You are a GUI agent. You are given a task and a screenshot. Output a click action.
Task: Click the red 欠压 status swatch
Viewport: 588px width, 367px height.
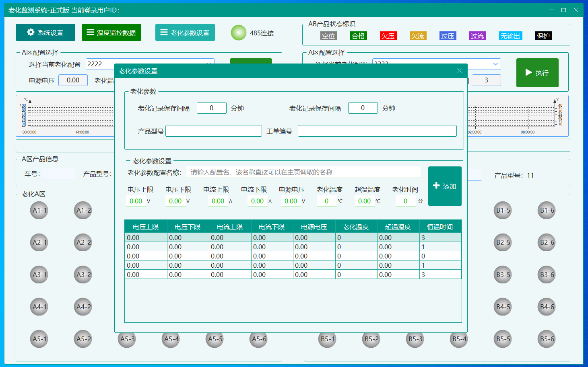tap(388, 36)
